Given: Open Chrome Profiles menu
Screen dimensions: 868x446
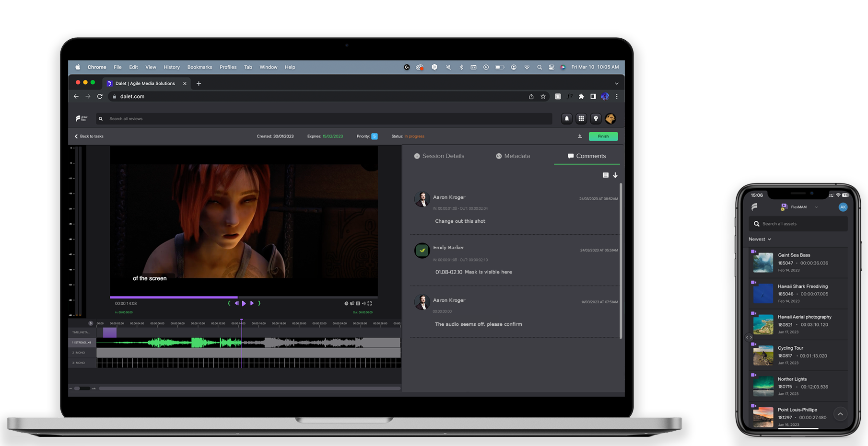Looking at the screenshot, I should click(x=228, y=67).
